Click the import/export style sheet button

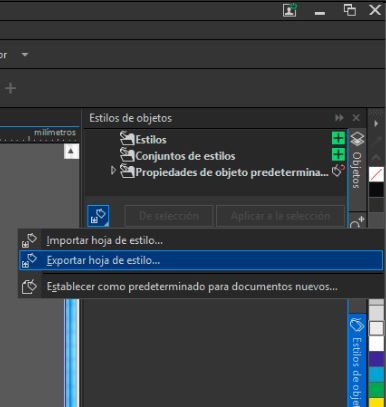pyautogui.click(x=98, y=216)
